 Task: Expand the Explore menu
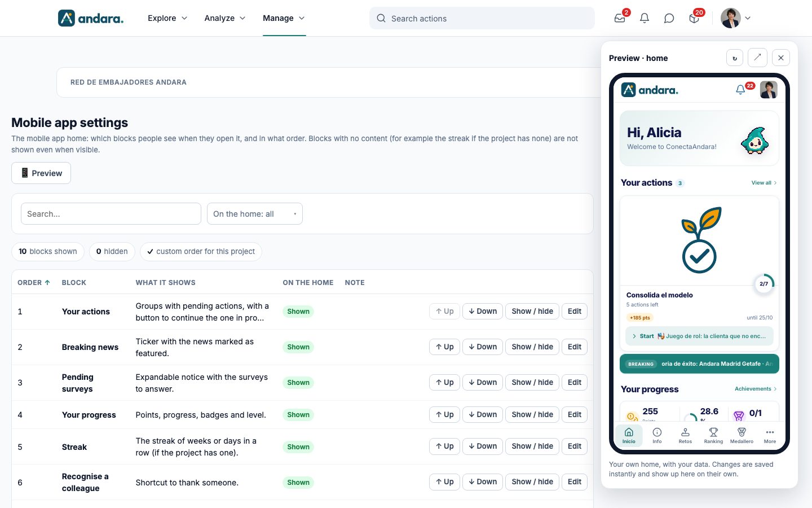[x=167, y=18]
